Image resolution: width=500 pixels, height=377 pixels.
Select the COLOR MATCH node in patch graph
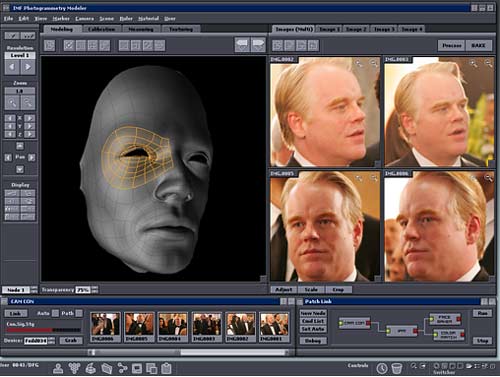click(x=449, y=335)
